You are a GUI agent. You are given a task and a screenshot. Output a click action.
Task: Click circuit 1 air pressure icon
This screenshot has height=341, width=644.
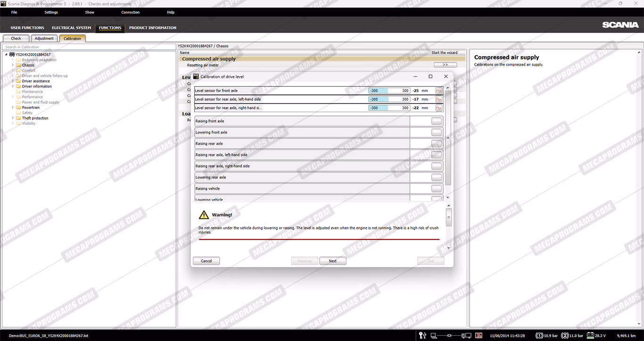539,335
